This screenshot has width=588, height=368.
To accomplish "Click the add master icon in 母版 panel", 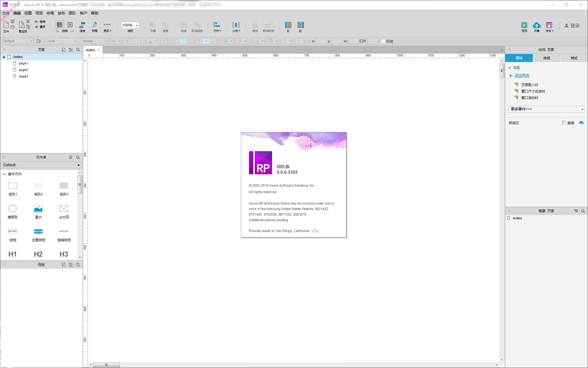I will [64, 265].
